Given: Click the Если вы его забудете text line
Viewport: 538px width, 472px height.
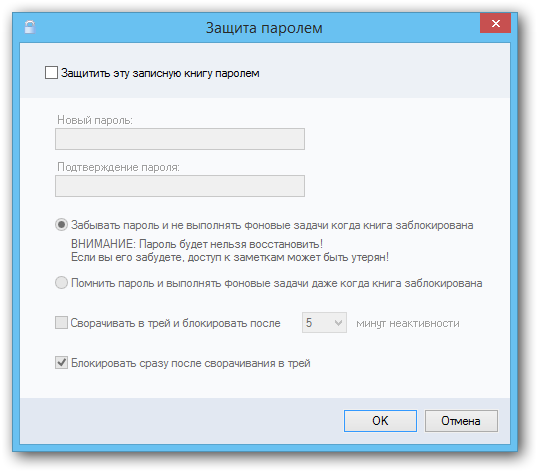Looking at the screenshot, I should tap(230, 257).
